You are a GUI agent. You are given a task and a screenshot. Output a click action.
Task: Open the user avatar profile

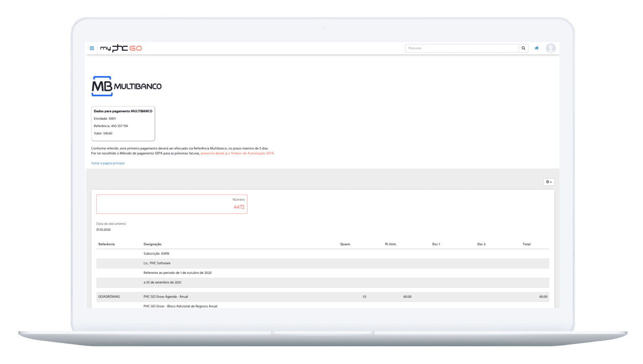pyautogui.click(x=551, y=48)
